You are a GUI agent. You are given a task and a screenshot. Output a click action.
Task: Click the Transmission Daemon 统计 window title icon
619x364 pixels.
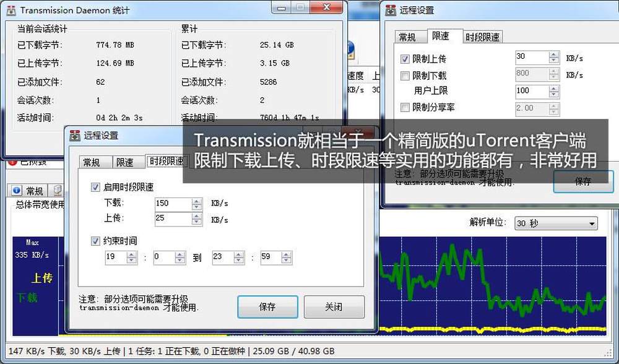[11, 11]
